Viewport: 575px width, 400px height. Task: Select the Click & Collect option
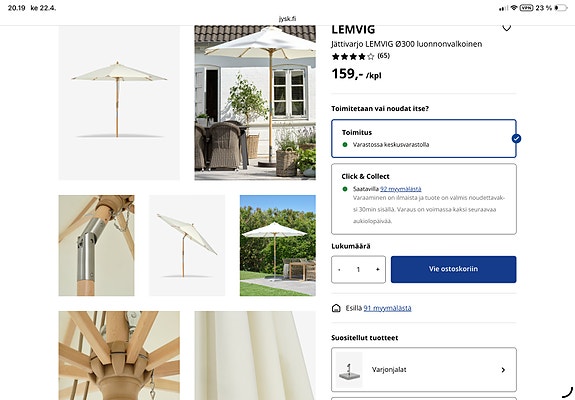[x=424, y=199]
